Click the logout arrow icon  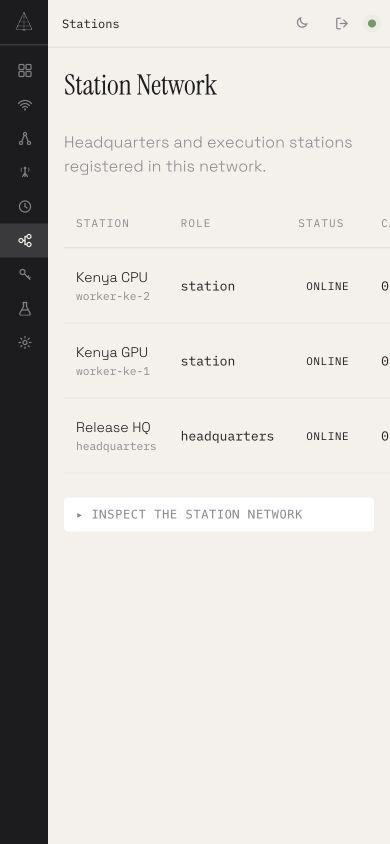coord(342,23)
